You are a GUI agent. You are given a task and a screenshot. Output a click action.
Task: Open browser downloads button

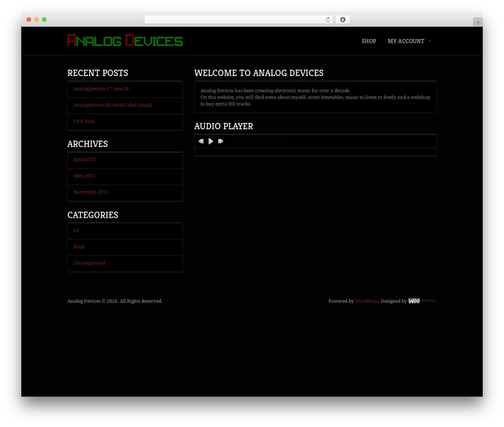[343, 20]
